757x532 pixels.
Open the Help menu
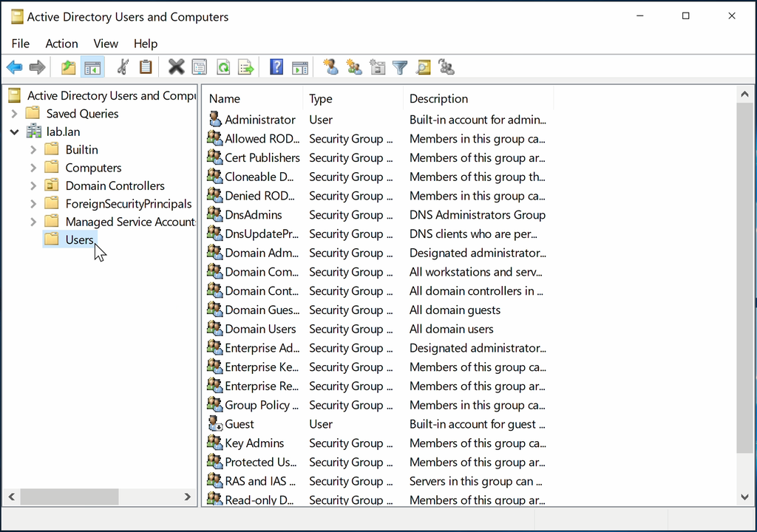[146, 44]
